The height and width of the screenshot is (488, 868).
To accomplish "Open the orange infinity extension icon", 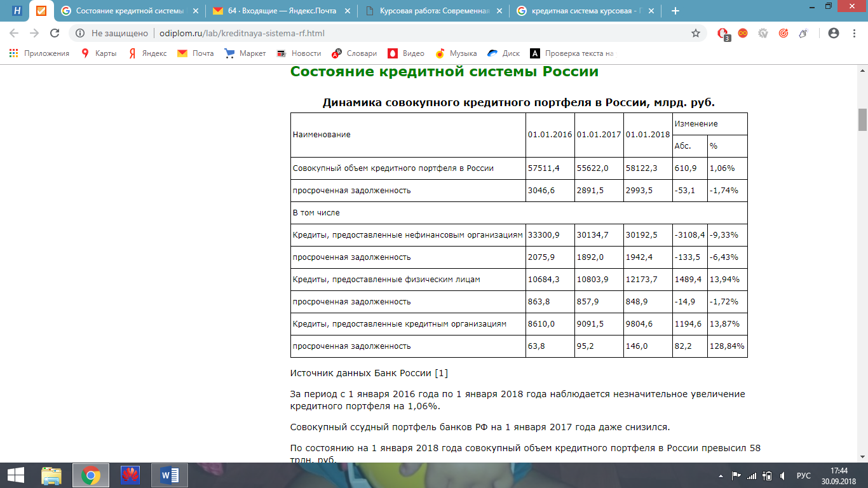I will click(742, 33).
